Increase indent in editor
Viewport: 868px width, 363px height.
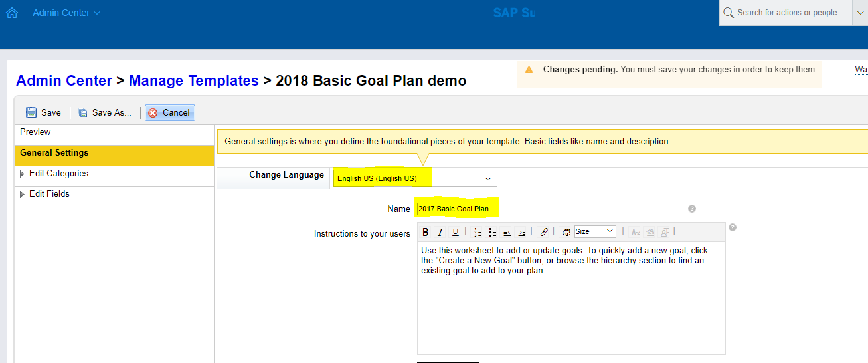pos(522,232)
